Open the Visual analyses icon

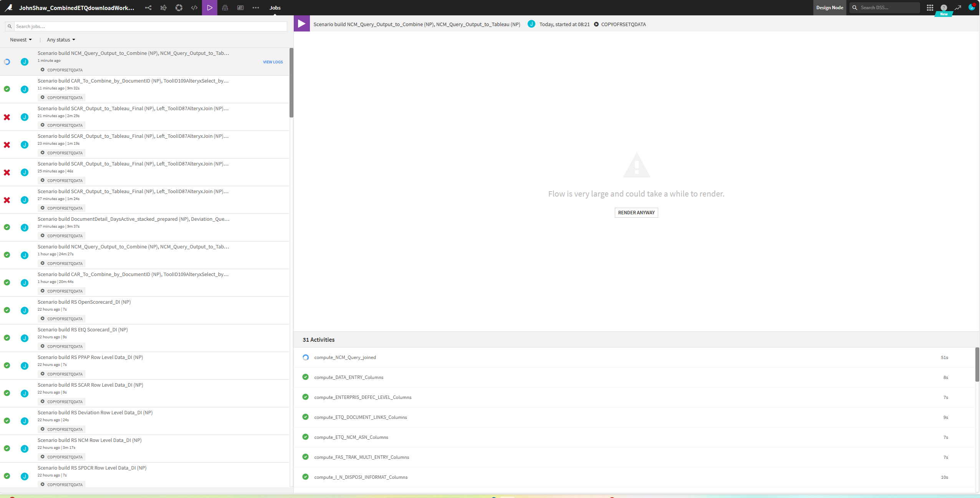click(164, 8)
